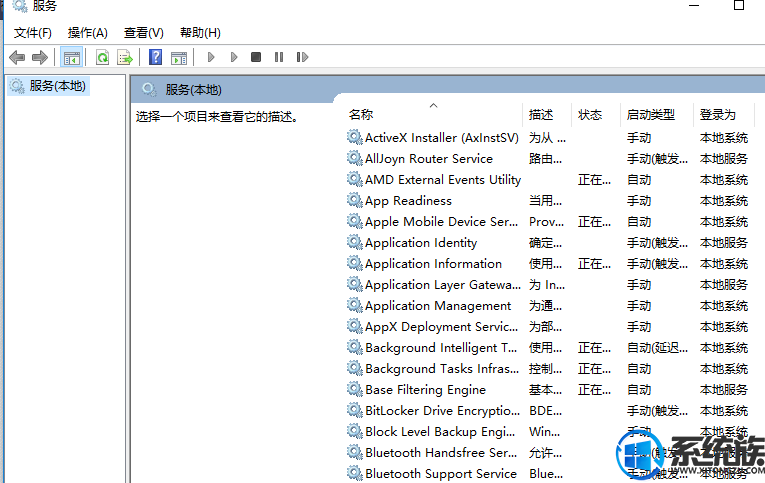The image size is (765, 483).
Task: Click the gear icon beside AllJoyn Router Service
Action: click(x=355, y=158)
